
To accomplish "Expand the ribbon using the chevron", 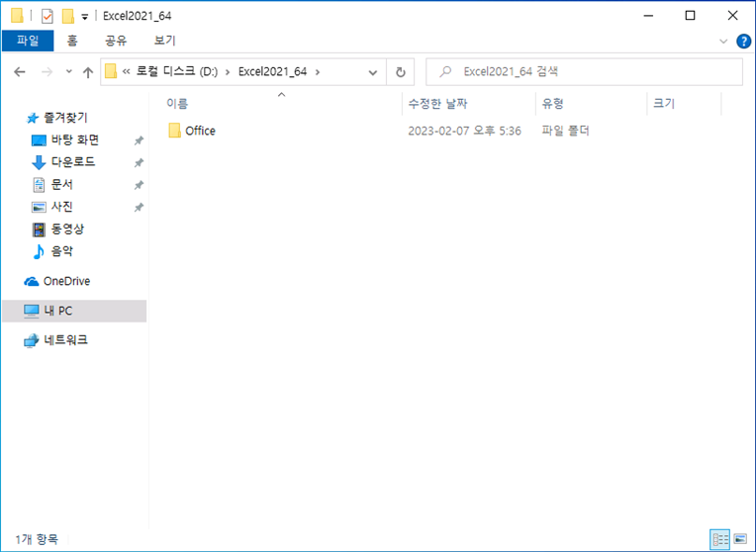I will point(723,42).
